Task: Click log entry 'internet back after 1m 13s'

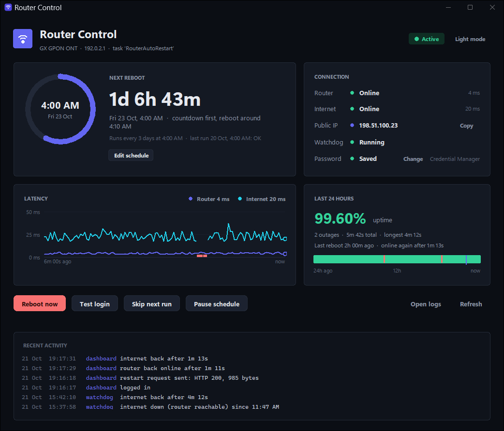Action: click(164, 359)
